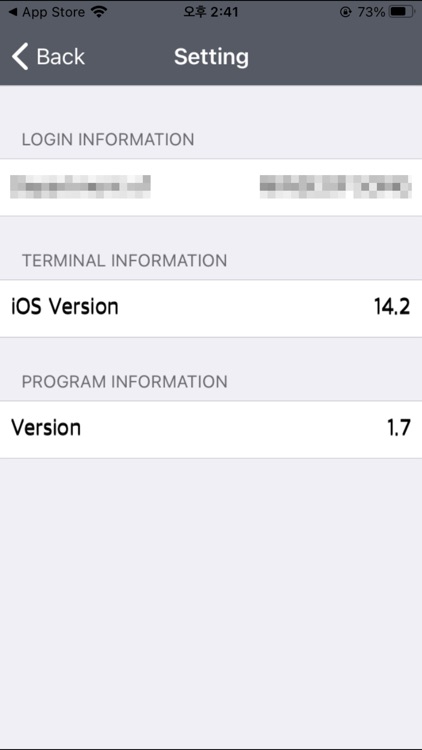Image resolution: width=422 pixels, height=750 pixels.
Task: Tap the Back label in navigation bar
Action: tap(60, 57)
